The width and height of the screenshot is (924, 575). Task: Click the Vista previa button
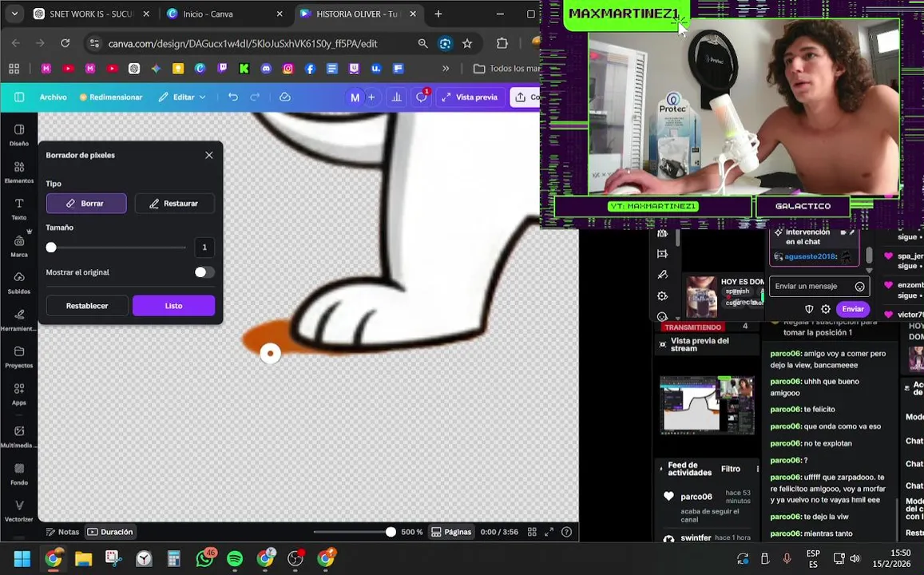[470, 97]
